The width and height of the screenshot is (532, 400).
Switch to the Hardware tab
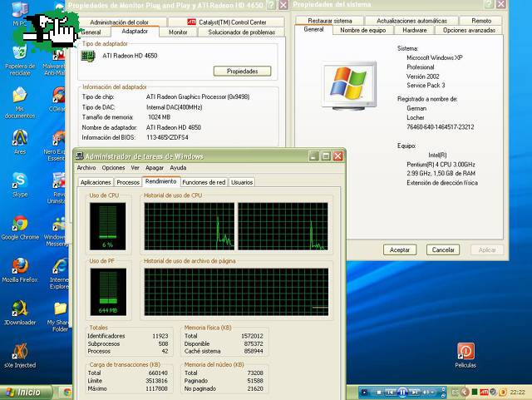tap(415, 30)
